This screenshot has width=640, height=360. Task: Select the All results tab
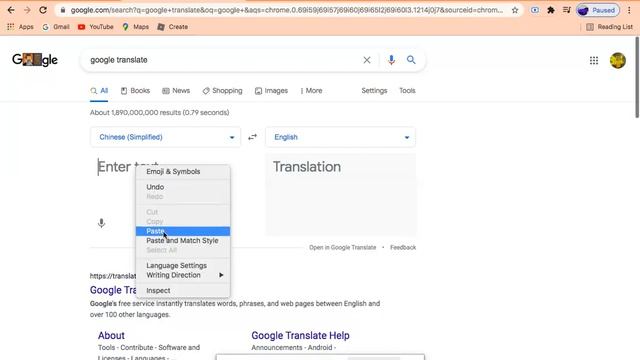99,91
